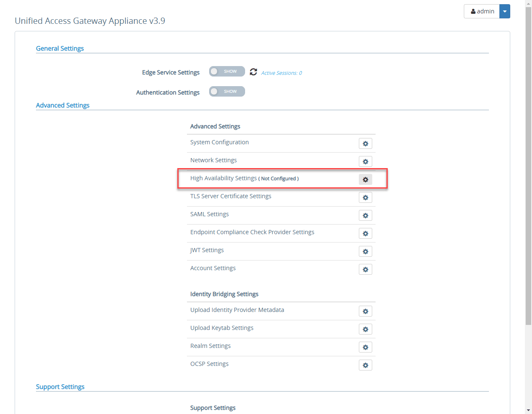The image size is (532, 414).
Task: Click Network Settings gear icon
Action: pyautogui.click(x=365, y=161)
